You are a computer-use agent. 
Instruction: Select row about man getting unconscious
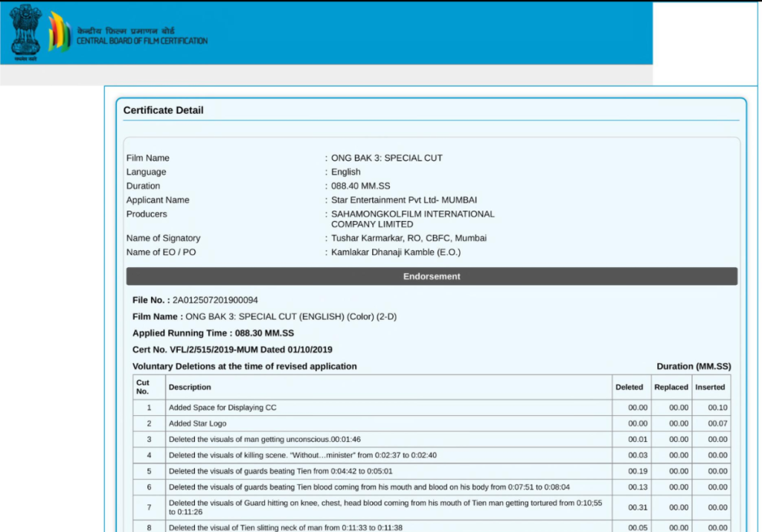tap(432, 439)
